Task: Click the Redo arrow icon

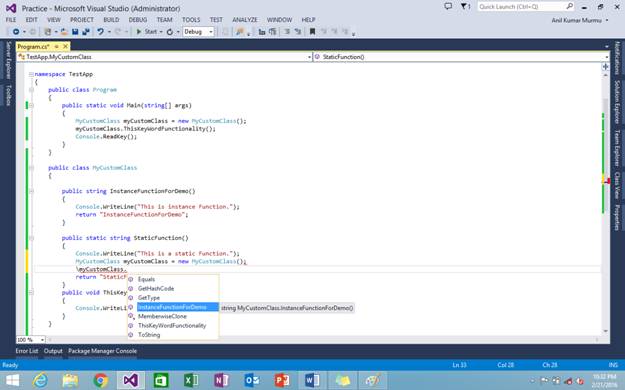Action: pos(118,32)
